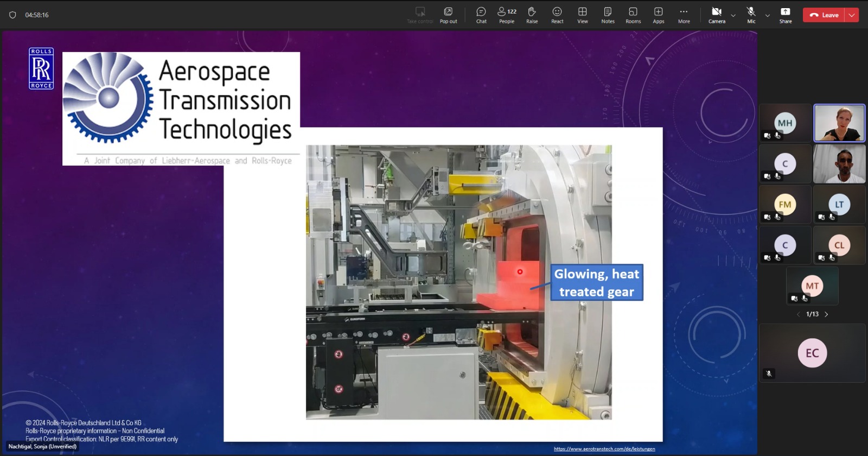Viewport: 868px width, 456px height.
Task: Open meeting Notes
Action: coord(608,15)
